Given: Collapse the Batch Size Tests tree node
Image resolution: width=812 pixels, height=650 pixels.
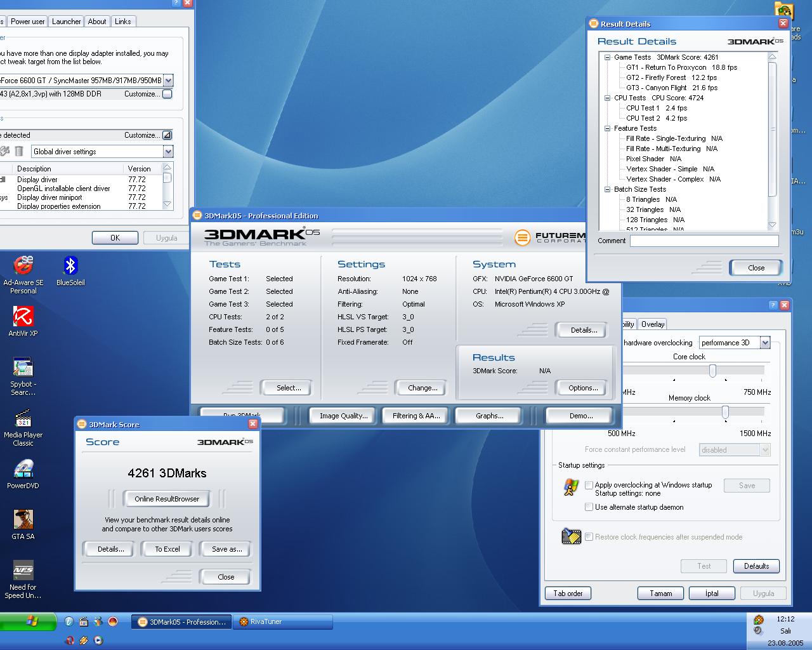Looking at the screenshot, I should [x=607, y=189].
